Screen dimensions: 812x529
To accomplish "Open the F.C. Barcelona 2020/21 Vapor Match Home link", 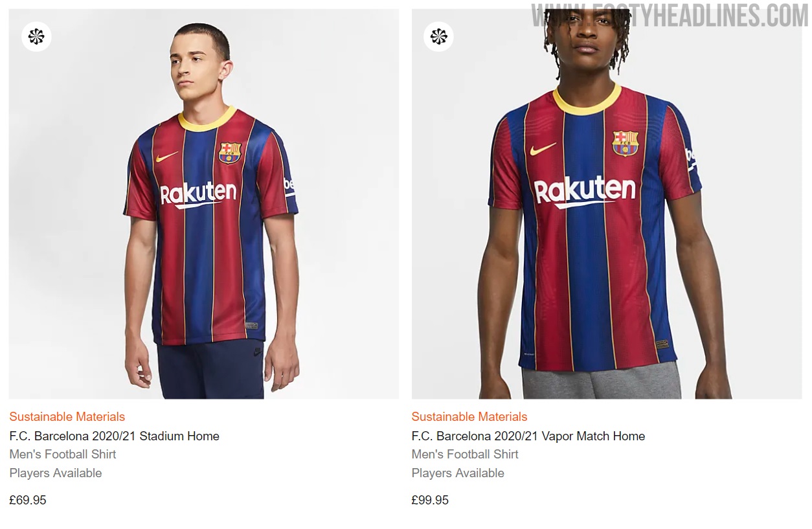I will [x=528, y=436].
